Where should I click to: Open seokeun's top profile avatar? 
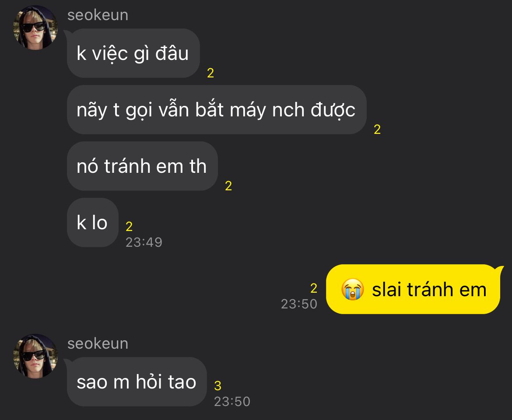pos(35,28)
